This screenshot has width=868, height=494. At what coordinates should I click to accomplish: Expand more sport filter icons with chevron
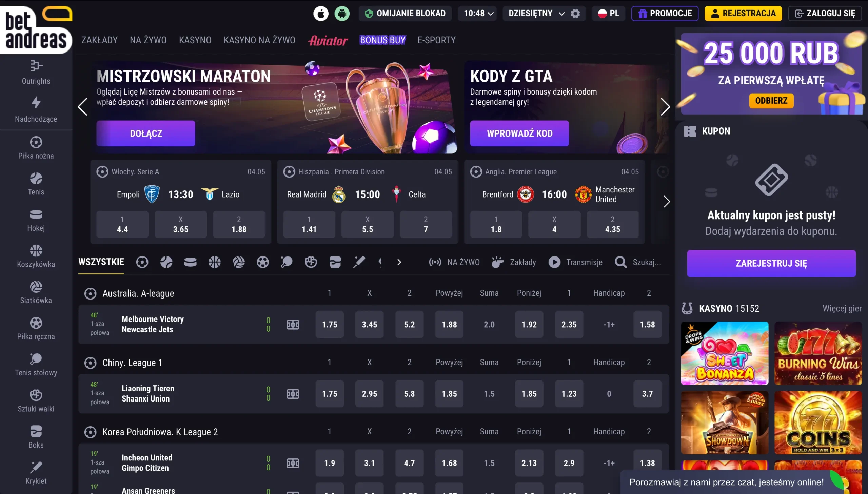[399, 262]
